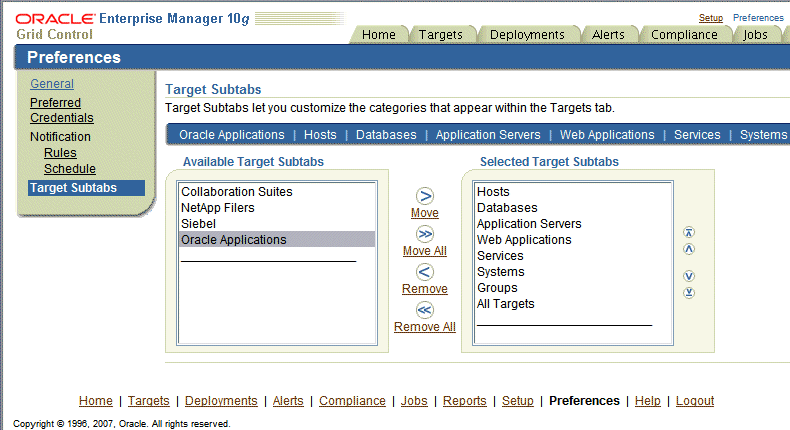Click Systems in the preview bar

[763, 135]
